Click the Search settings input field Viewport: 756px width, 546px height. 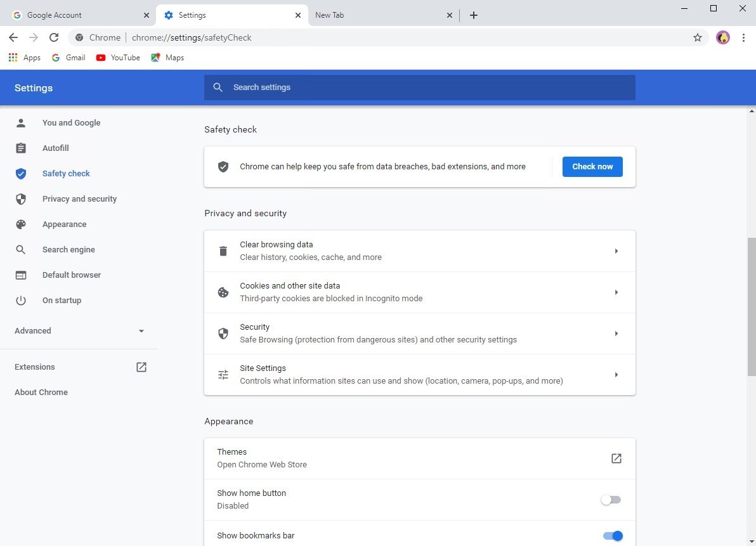click(419, 88)
